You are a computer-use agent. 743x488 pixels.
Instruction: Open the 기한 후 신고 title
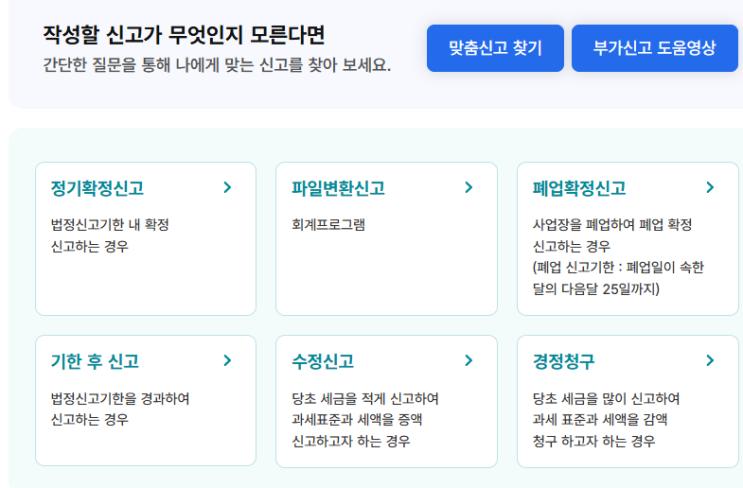click(94, 362)
